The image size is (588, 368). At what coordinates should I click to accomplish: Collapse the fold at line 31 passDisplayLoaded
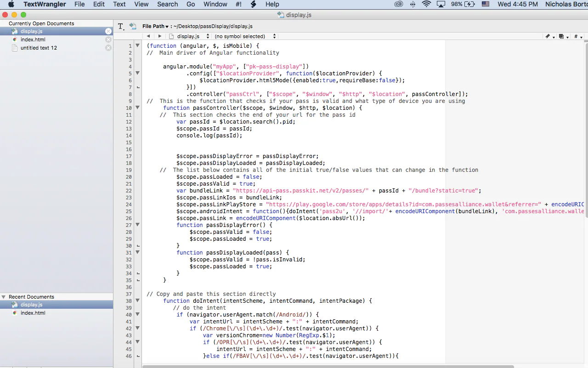[137, 252]
